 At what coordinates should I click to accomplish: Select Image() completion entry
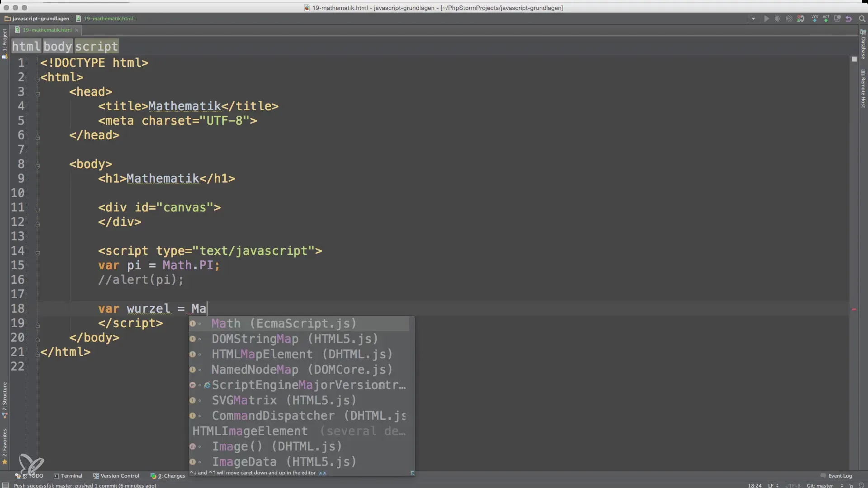299,446
